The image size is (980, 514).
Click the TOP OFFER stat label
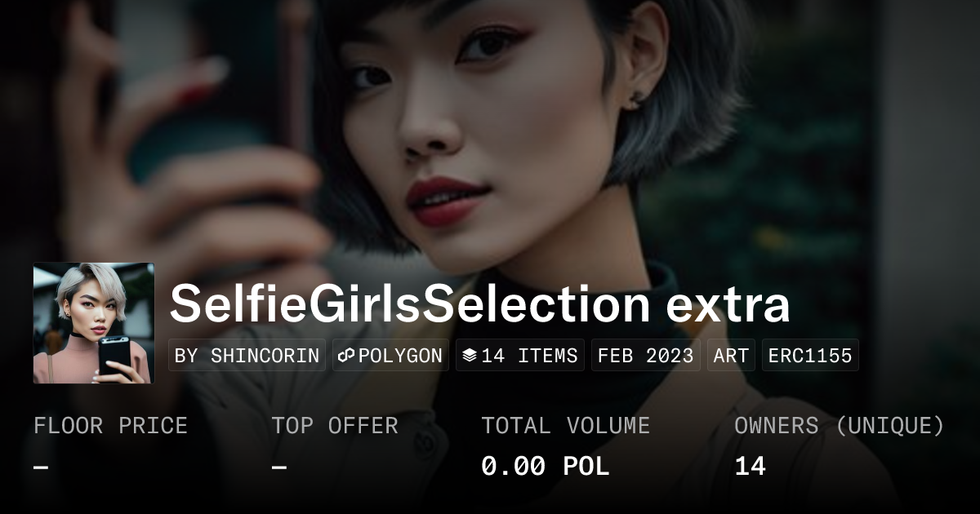(335, 426)
